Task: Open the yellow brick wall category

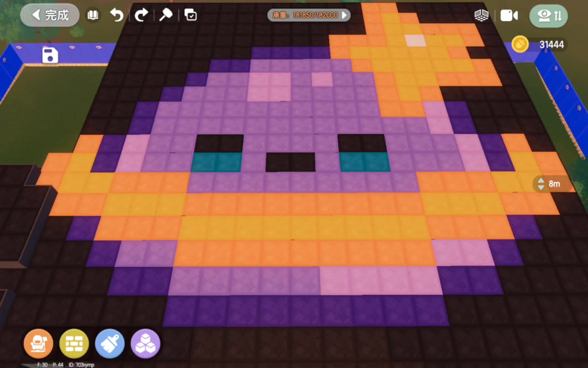Action: [74, 343]
